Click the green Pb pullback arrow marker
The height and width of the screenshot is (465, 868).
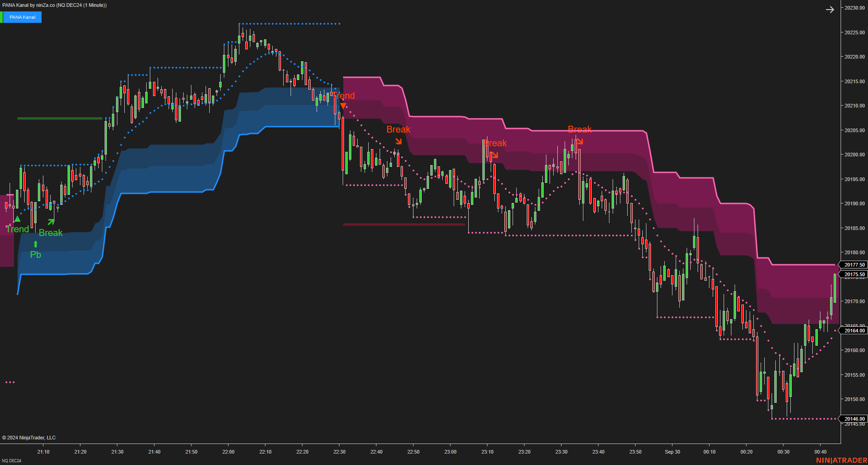pyautogui.click(x=35, y=244)
